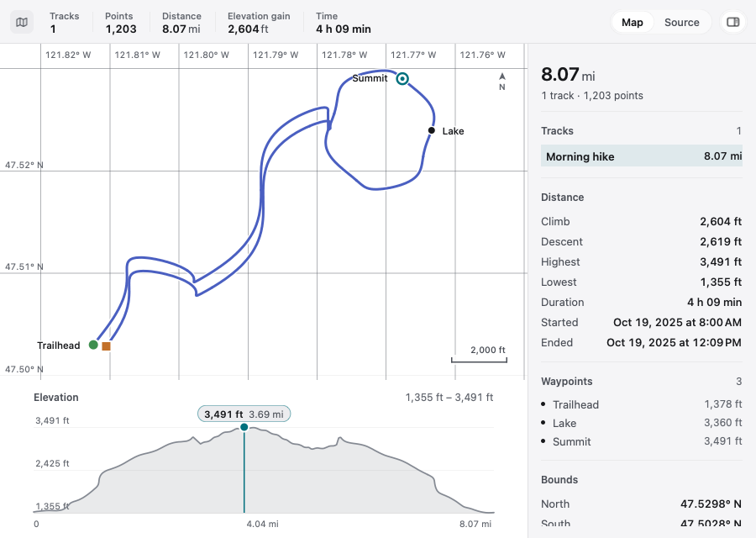Click the 3,491 ft 3.69 mi tooltip
Viewport: 756px width, 538px height.
pos(244,414)
